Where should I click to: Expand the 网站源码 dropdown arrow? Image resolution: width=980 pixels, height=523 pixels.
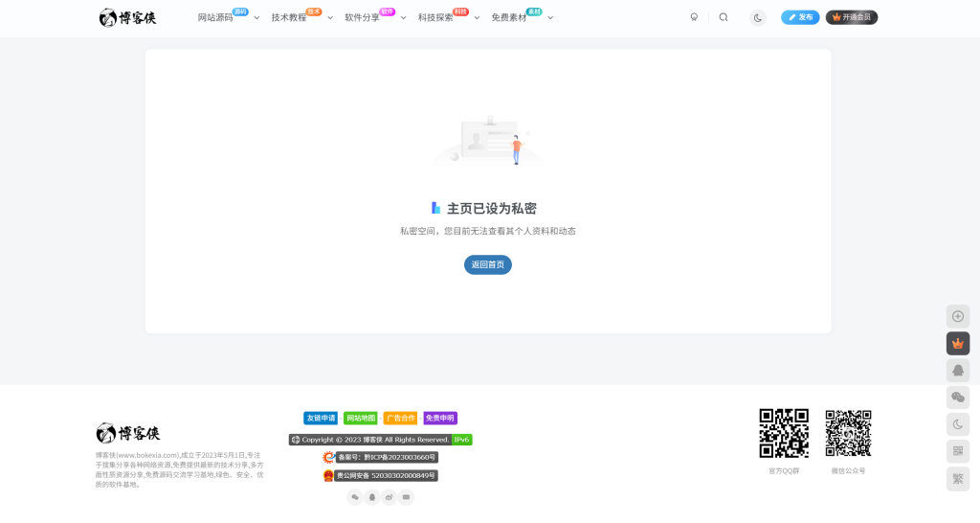256,18
